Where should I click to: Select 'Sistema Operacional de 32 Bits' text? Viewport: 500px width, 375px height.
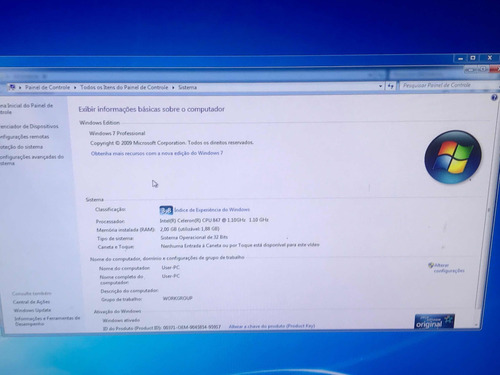point(194,238)
